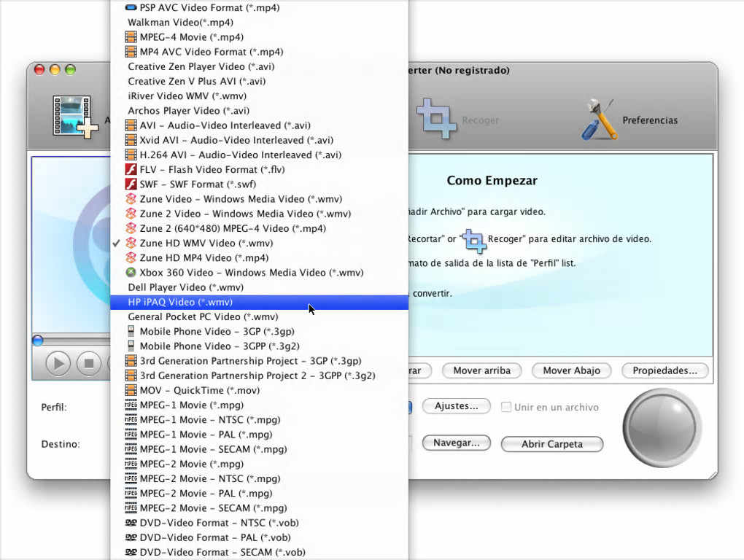Screen dimensions: 744x560
Task: Select Creative Zen Player Video (*.avi)
Action: [x=259, y=66]
